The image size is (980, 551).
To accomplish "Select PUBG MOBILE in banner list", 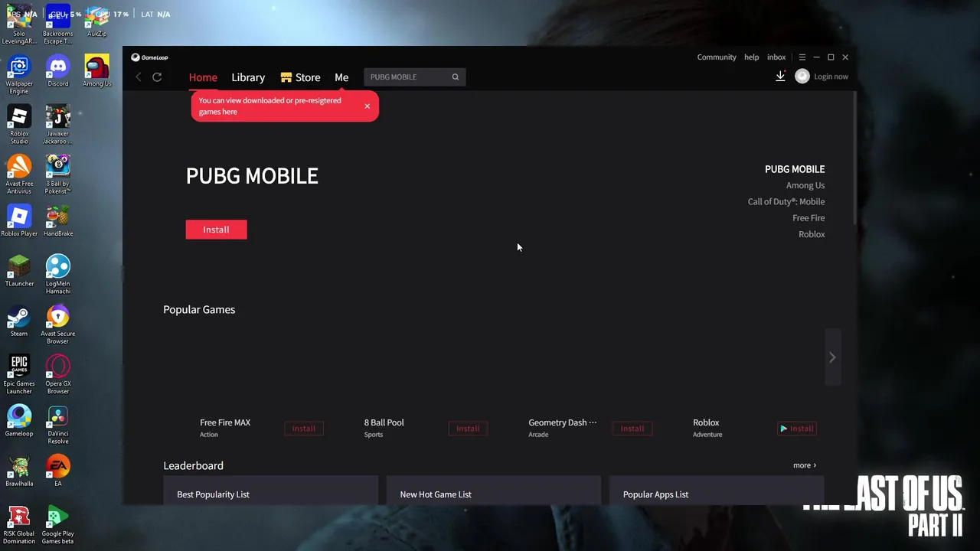I will tap(795, 169).
